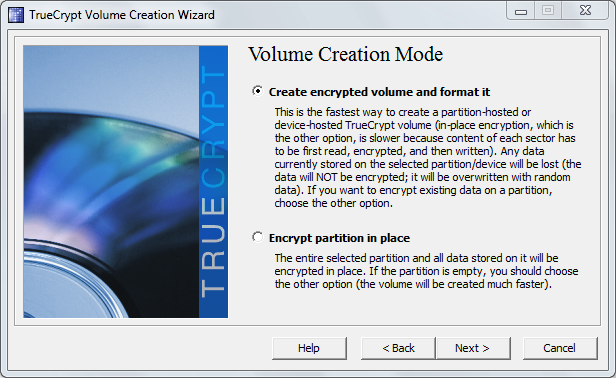Click the disabled maximize window button
616x378 pixels.
coord(548,11)
